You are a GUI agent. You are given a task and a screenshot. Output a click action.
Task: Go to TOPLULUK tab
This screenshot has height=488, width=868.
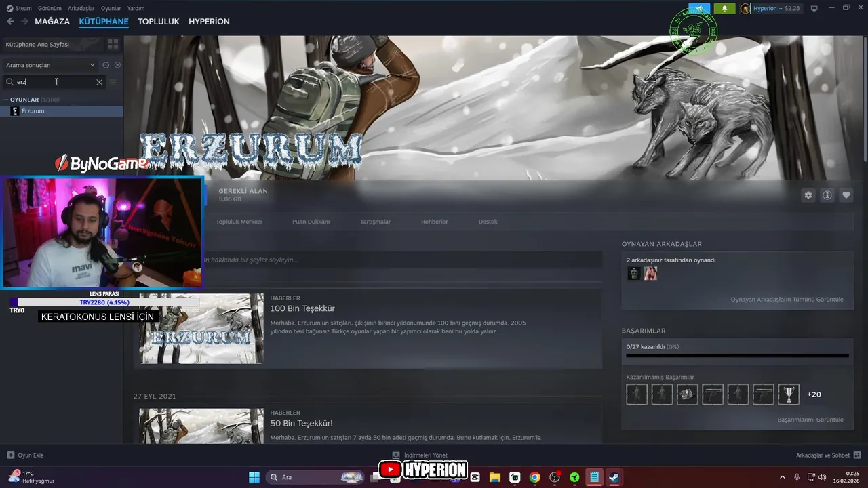coord(159,22)
